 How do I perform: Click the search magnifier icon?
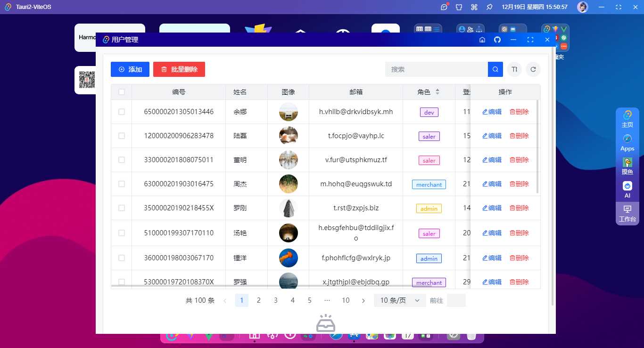[x=495, y=69]
